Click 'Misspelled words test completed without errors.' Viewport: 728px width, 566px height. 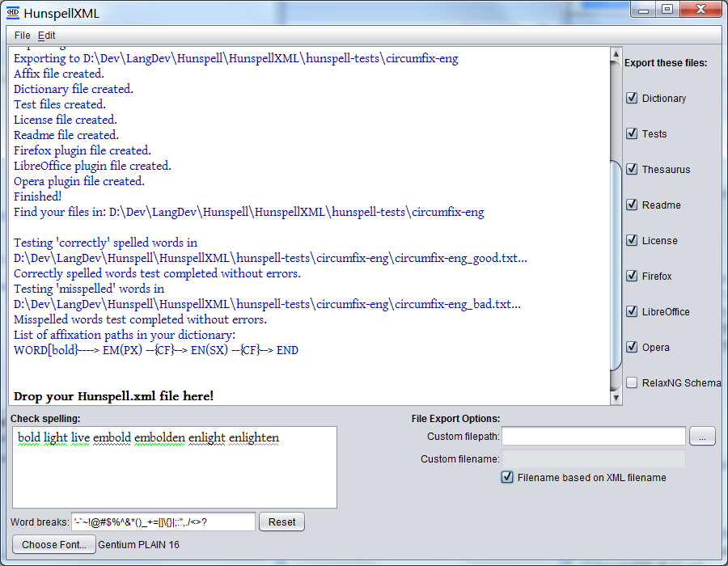coord(140,319)
